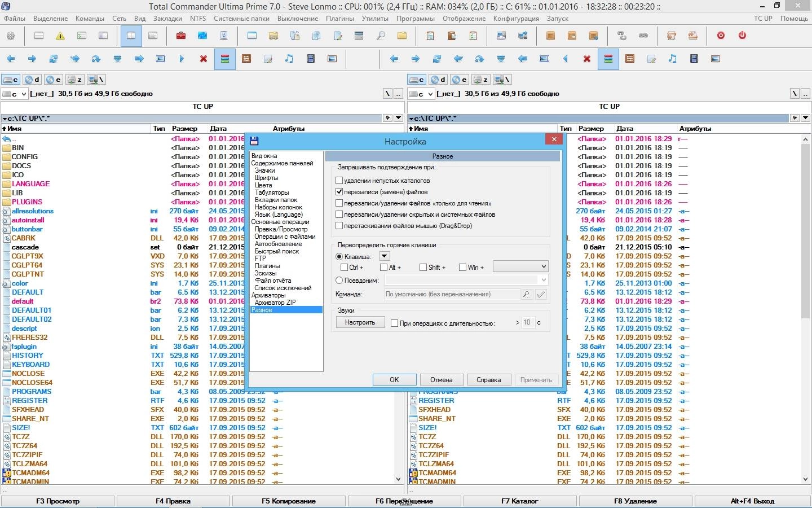Screen dimensions: 812x508
Task: Select 'Шрифты' in settings tree
Action: [x=266, y=178]
